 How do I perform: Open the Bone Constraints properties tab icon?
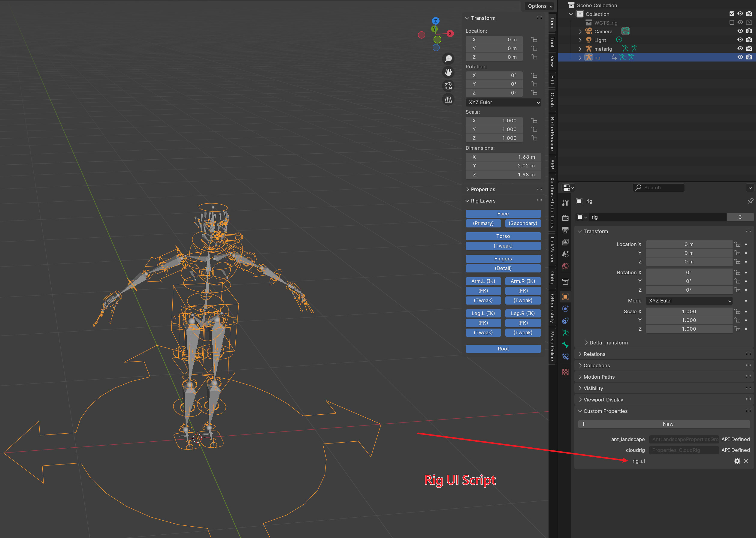[x=565, y=357]
